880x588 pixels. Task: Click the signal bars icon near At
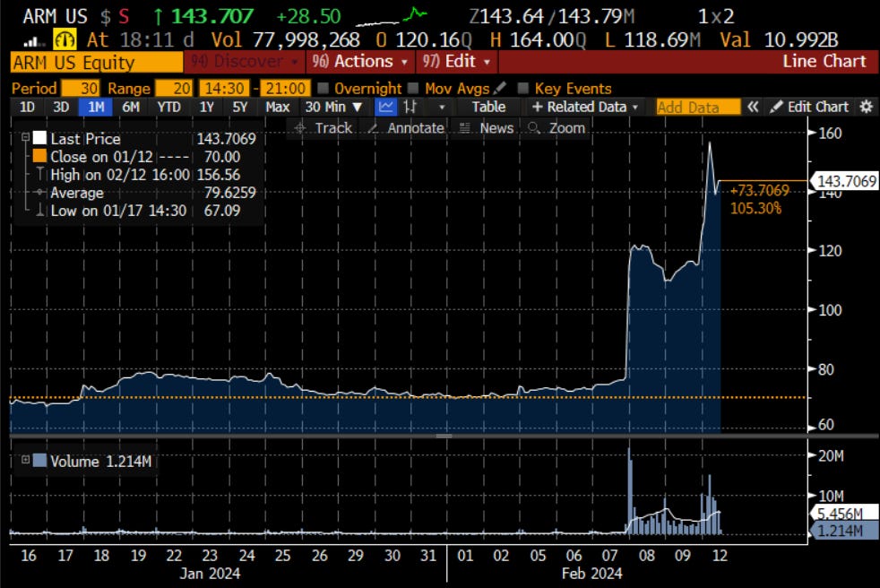click(34, 41)
